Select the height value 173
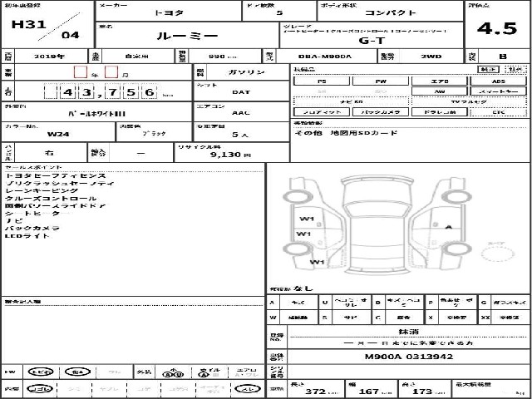532x399 pixels. tap(422, 392)
